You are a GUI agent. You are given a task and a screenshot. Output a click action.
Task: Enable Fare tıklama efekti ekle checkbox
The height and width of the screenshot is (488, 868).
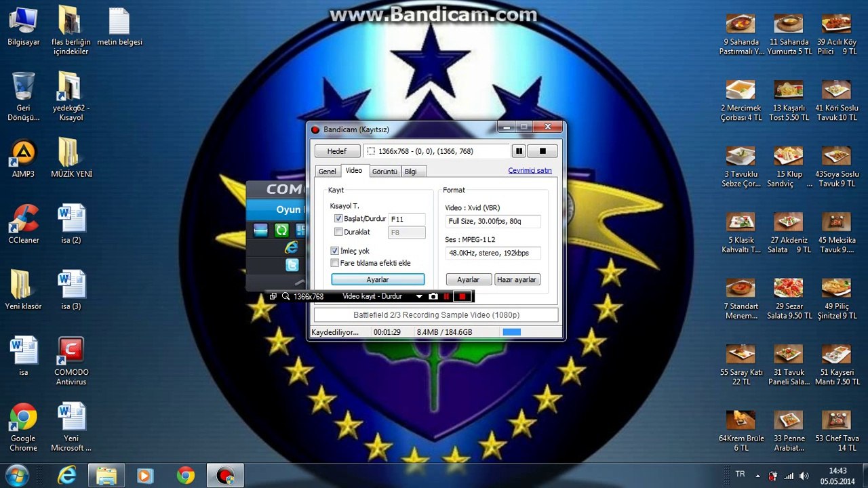click(x=334, y=263)
